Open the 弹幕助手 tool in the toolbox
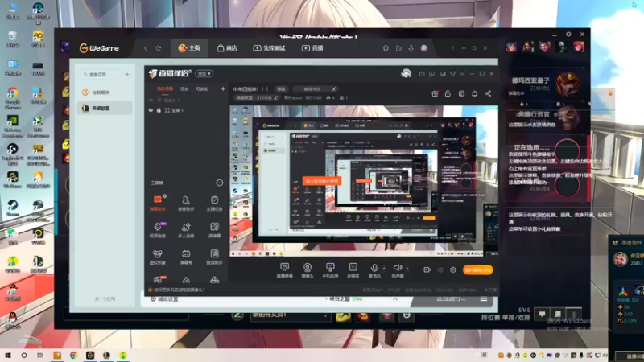 click(x=157, y=204)
